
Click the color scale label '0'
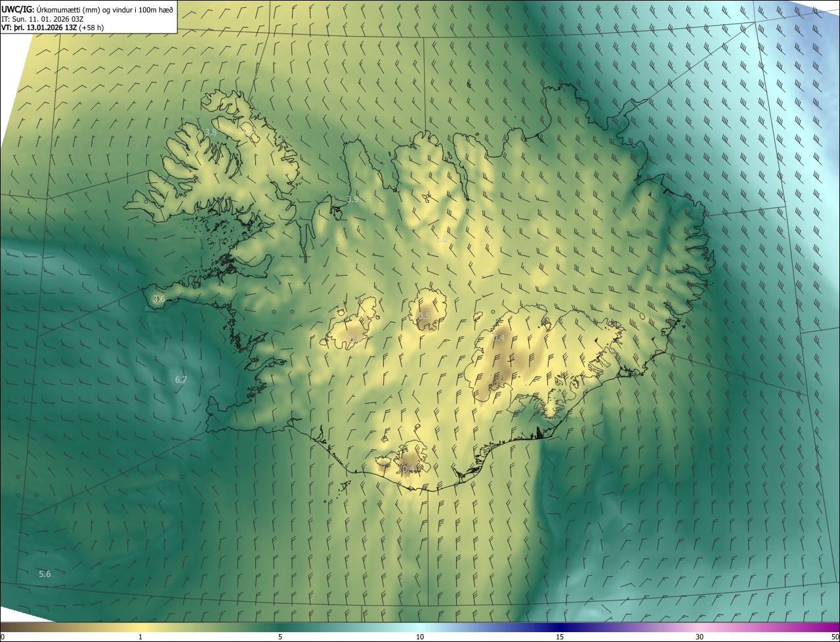coord(3,637)
